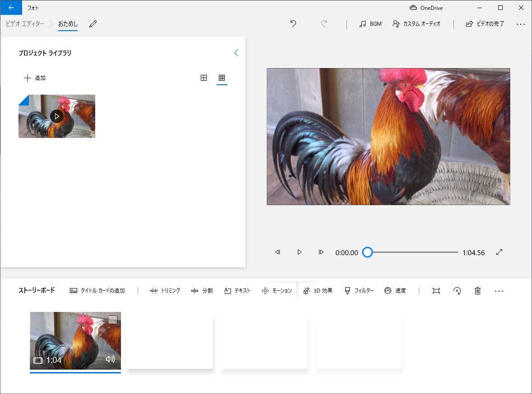The width and height of the screenshot is (532, 394).
Task: Click the 1:04.56 total duration text
Action: [x=473, y=252]
